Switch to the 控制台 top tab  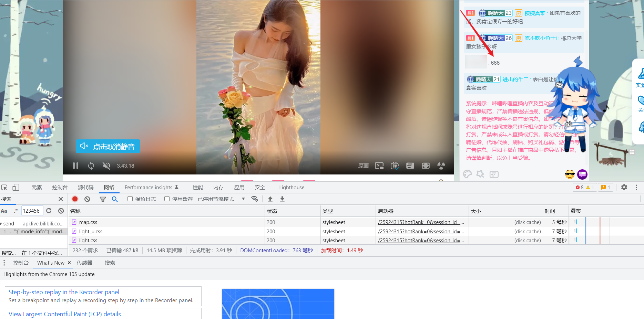tap(60, 188)
